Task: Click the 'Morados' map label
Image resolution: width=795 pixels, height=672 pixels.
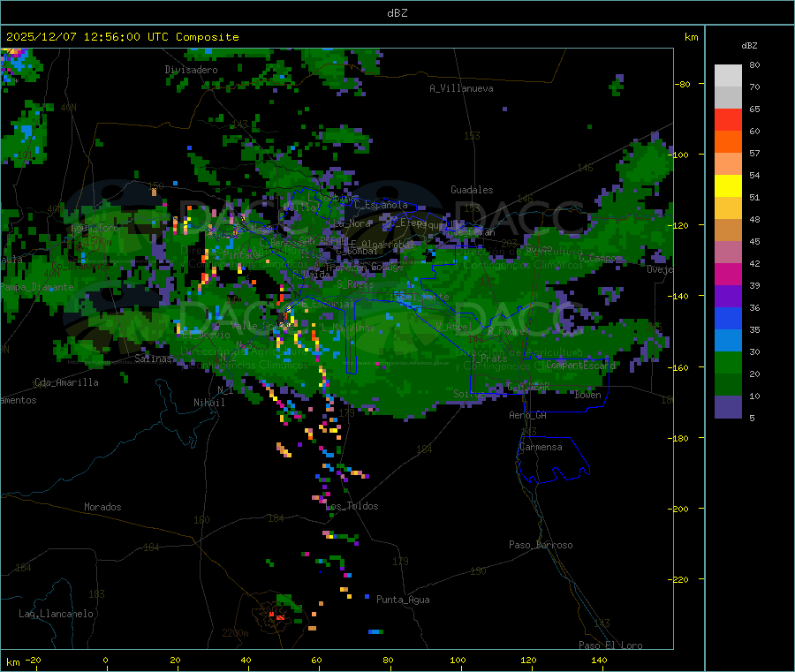Action: [x=103, y=507]
